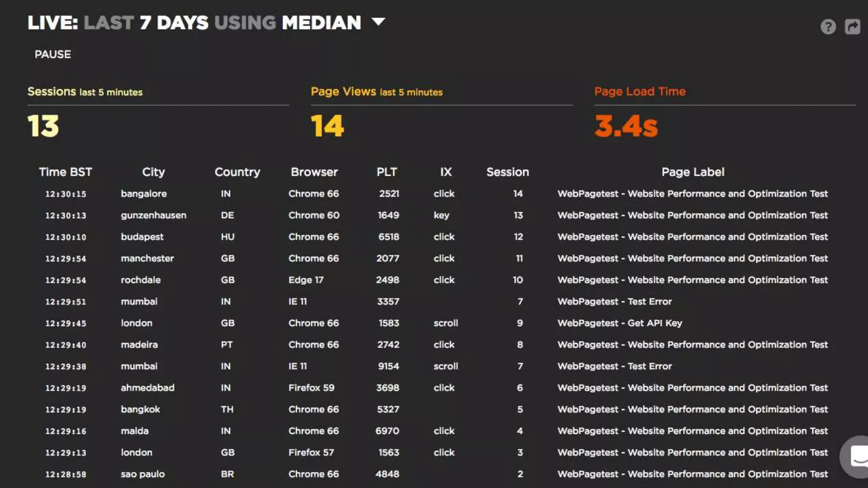Click the PLT column header
Screen dimensions: 868x488
[387, 172]
